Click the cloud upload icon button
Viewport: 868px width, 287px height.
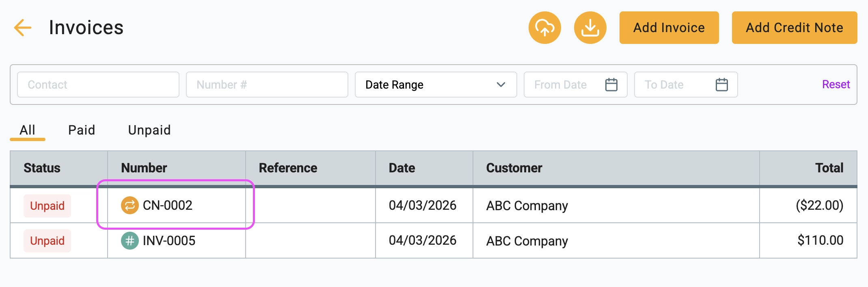[544, 28]
